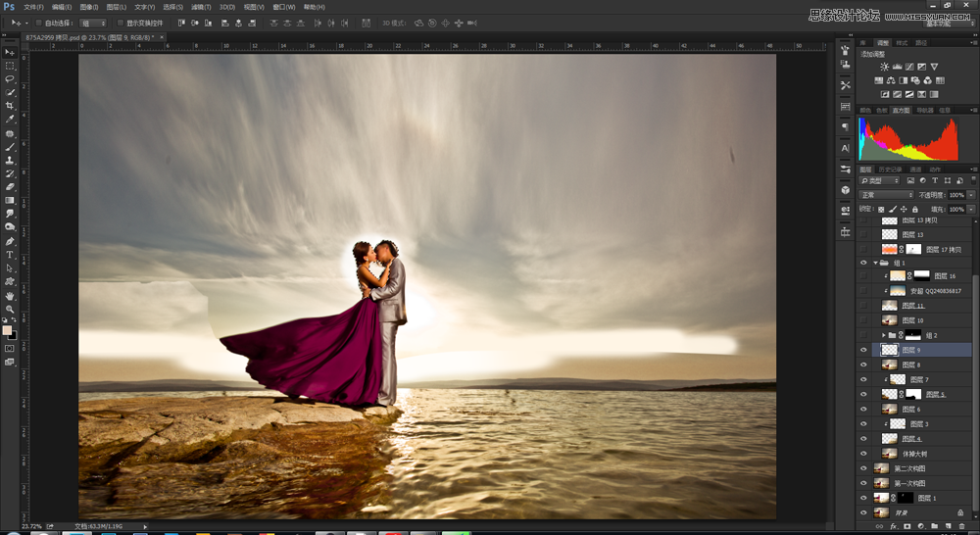The width and height of the screenshot is (980, 535).
Task: Open the auto-select 组 dropdown
Action: [94, 24]
